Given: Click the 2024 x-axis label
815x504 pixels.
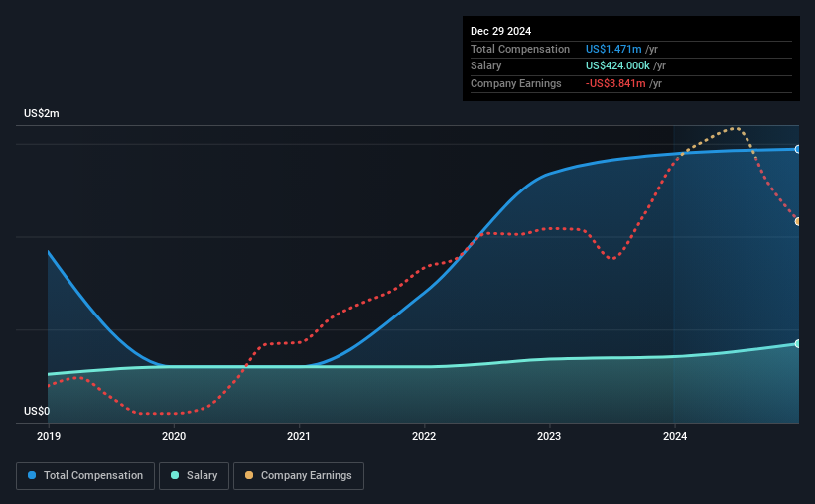Looking at the screenshot, I should tap(675, 436).
